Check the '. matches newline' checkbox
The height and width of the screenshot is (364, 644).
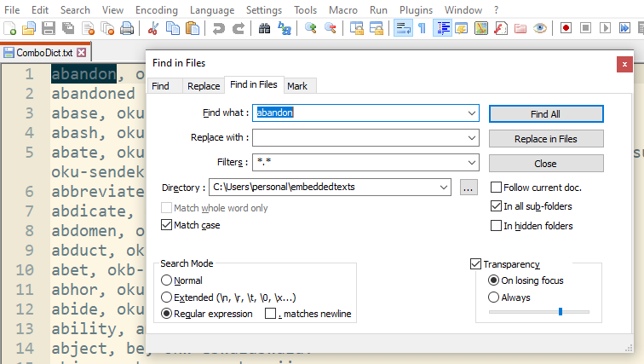tap(270, 314)
